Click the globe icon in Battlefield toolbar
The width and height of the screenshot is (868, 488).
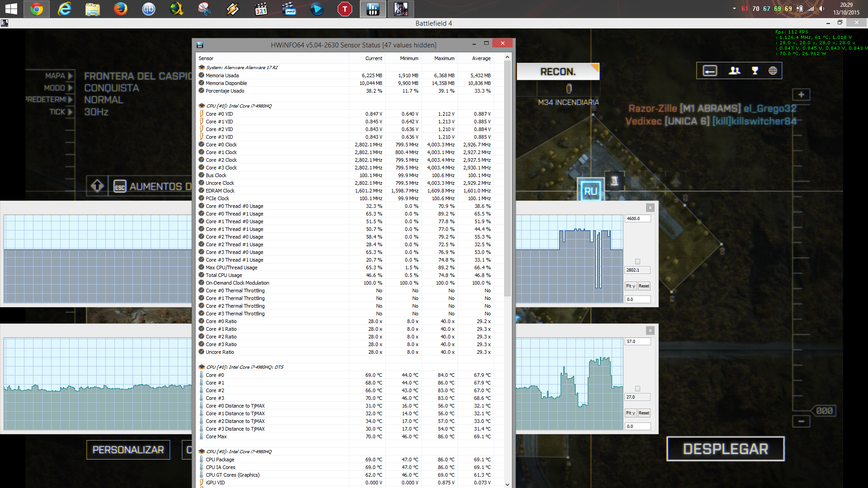tap(773, 70)
